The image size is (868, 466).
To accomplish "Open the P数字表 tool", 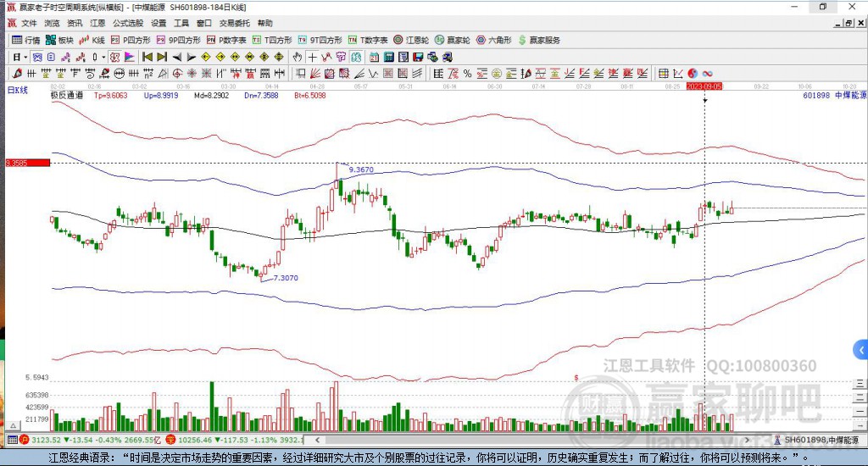I will tap(226, 40).
